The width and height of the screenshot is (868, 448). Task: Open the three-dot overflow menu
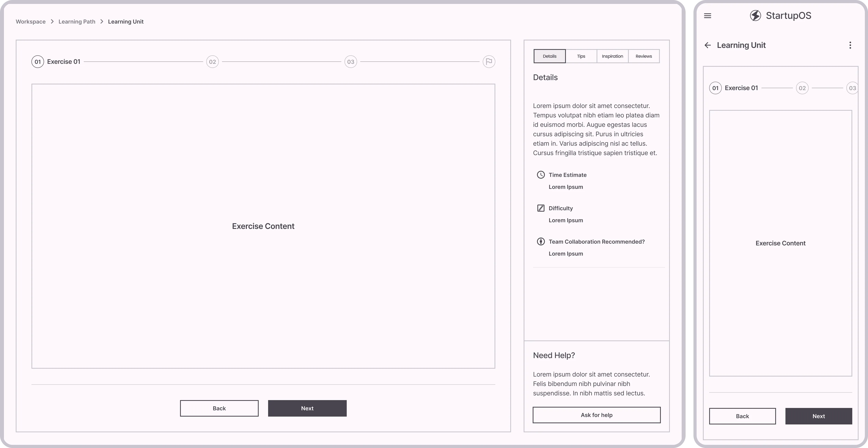(850, 45)
